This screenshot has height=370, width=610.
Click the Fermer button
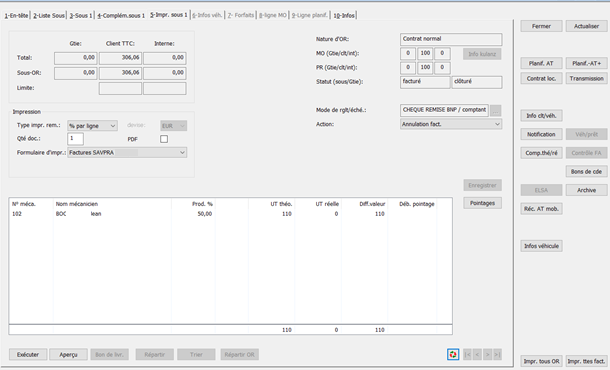point(541,26)
